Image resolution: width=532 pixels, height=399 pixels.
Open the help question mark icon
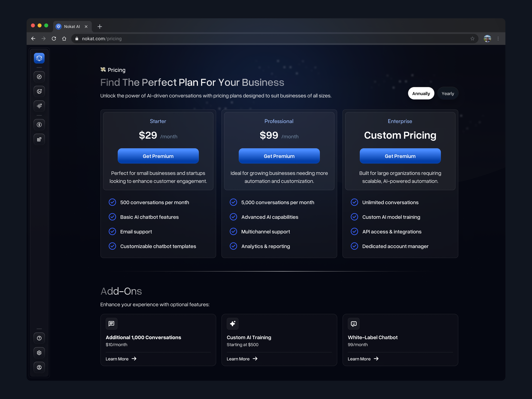coord(39,338)
